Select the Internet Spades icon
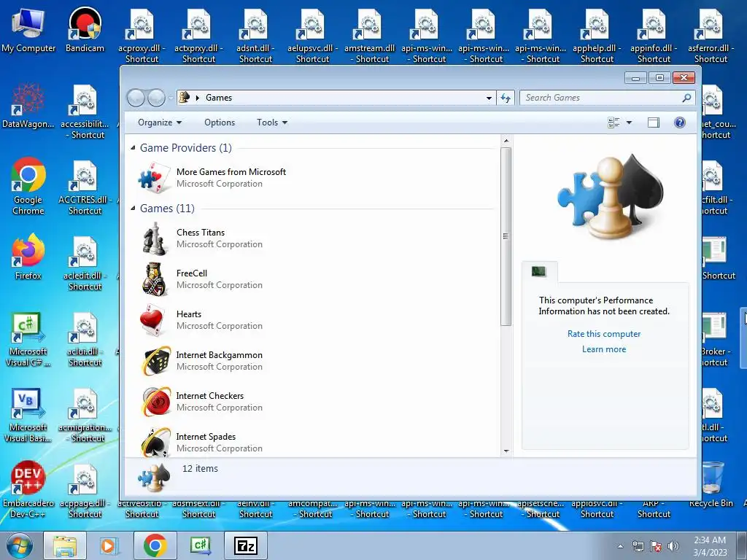 coord(156,442)
